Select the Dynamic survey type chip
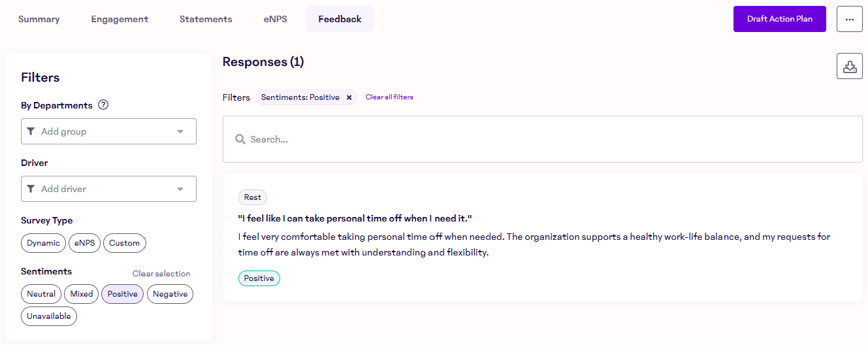The image size is (868, 345). pyautogui.click(x=43, y=243)
